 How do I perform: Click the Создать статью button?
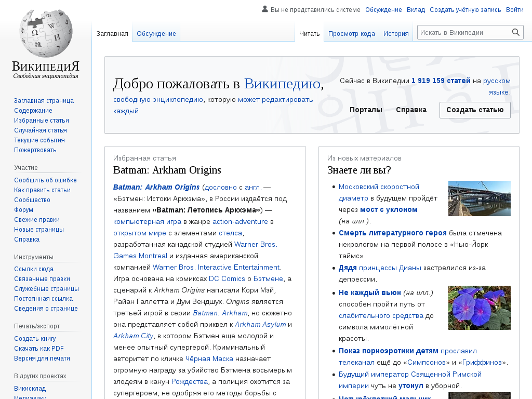click(x=475, y=110)
